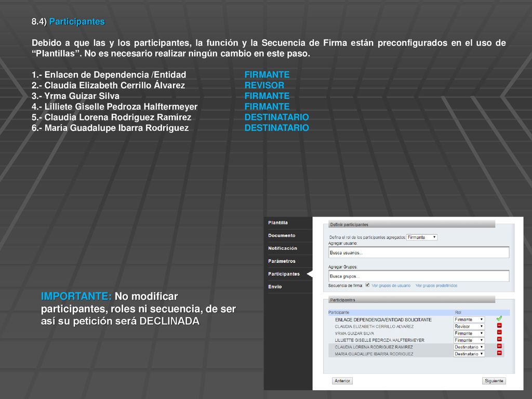Click the slide line '4.- Lilliete Giselle Pedroza Halftermeyer'
This screenshot has height=399, width=532.
pos(115,107)
